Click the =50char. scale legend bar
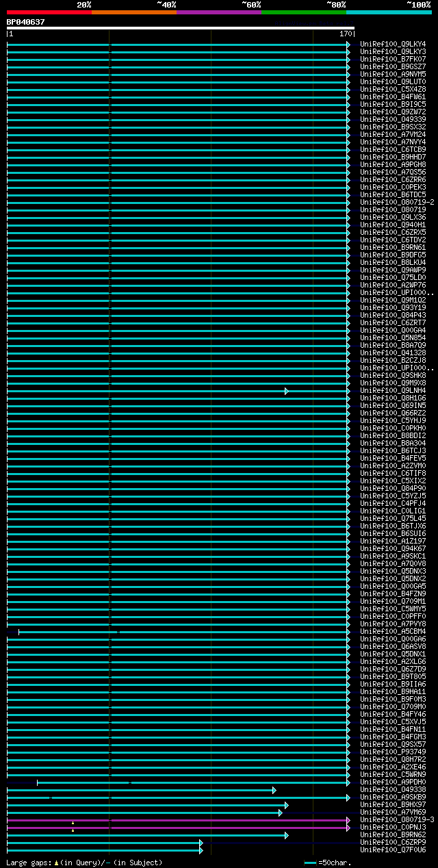 (x=310, y=863)
